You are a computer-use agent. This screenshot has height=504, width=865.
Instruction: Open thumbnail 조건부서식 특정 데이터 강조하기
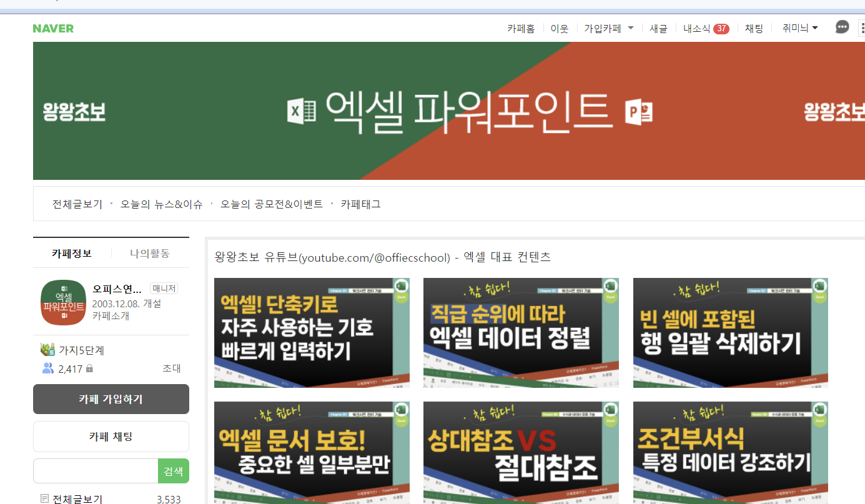(x=731, y=453)
